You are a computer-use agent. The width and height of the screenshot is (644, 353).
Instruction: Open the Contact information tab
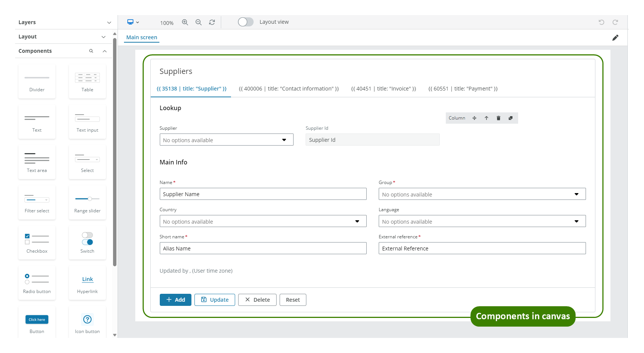(289, 89)
